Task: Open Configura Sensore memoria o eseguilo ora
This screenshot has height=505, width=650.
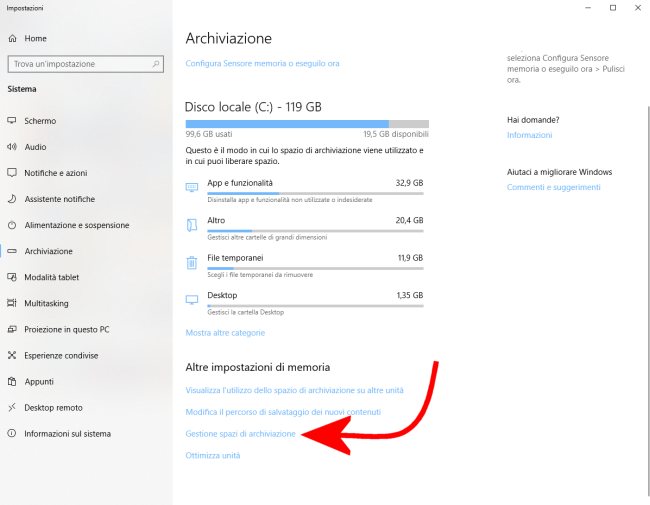Action: 262,63
